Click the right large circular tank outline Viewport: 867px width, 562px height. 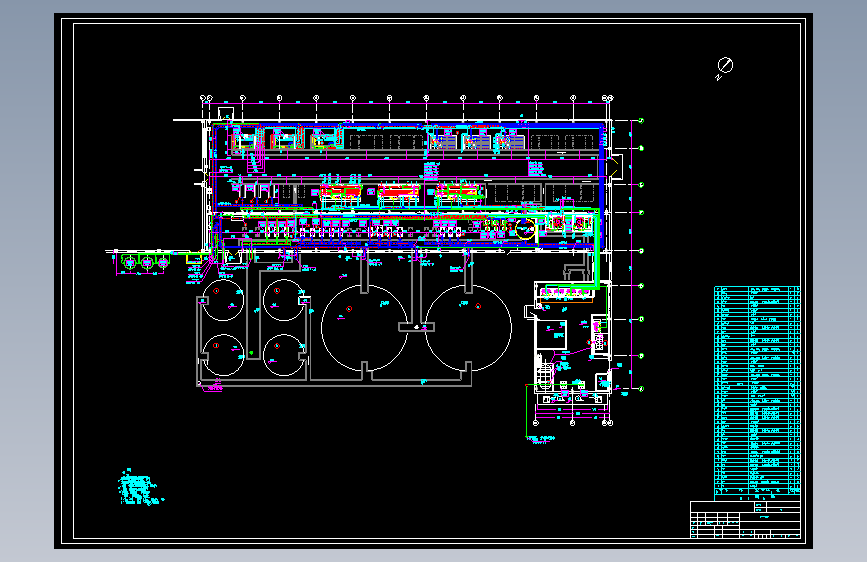[x=468, y=328]
